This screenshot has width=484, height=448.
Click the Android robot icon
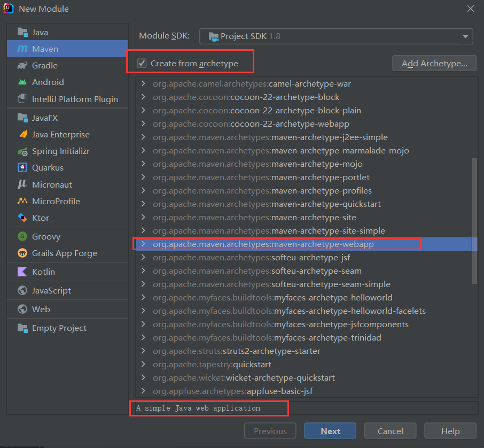point(22,82)
